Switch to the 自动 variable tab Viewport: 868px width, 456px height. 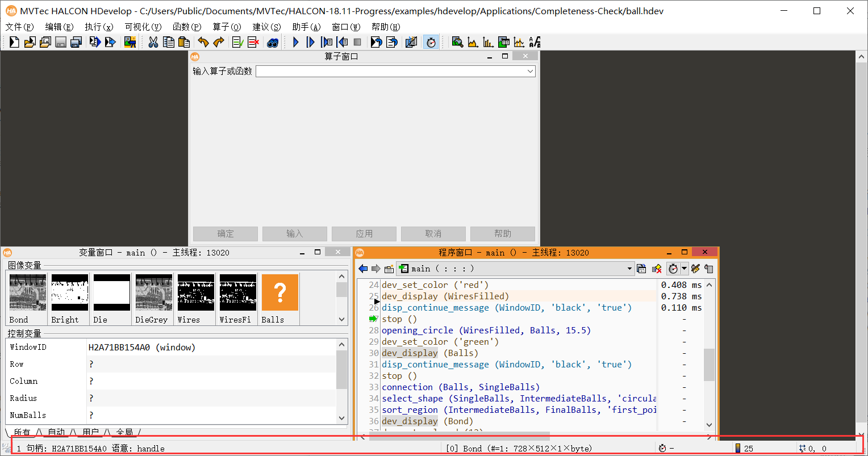click(x=57, y=432)
